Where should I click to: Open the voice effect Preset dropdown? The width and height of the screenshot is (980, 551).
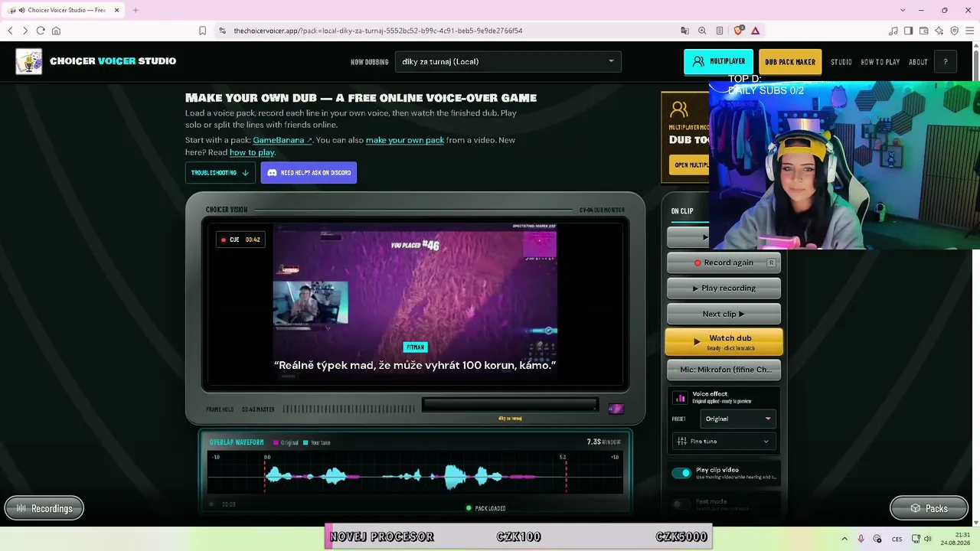738,419
